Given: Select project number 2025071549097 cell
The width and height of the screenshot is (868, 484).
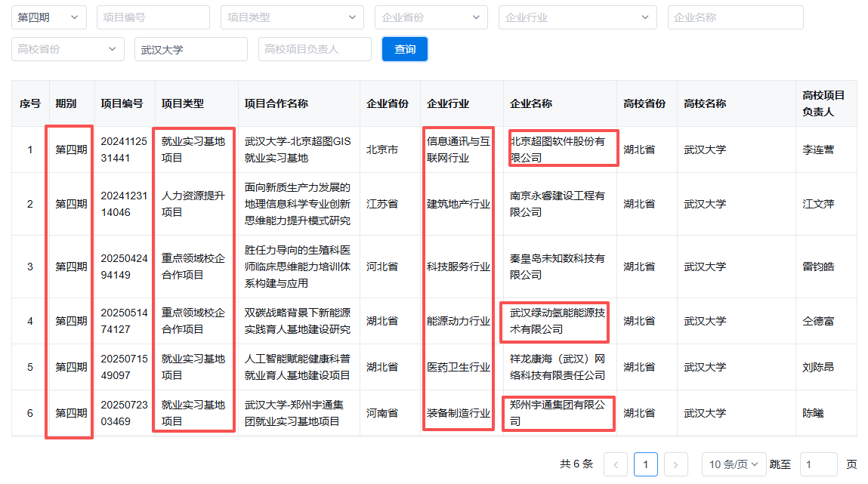Looking at the screenshot, I should pos(124,367).
